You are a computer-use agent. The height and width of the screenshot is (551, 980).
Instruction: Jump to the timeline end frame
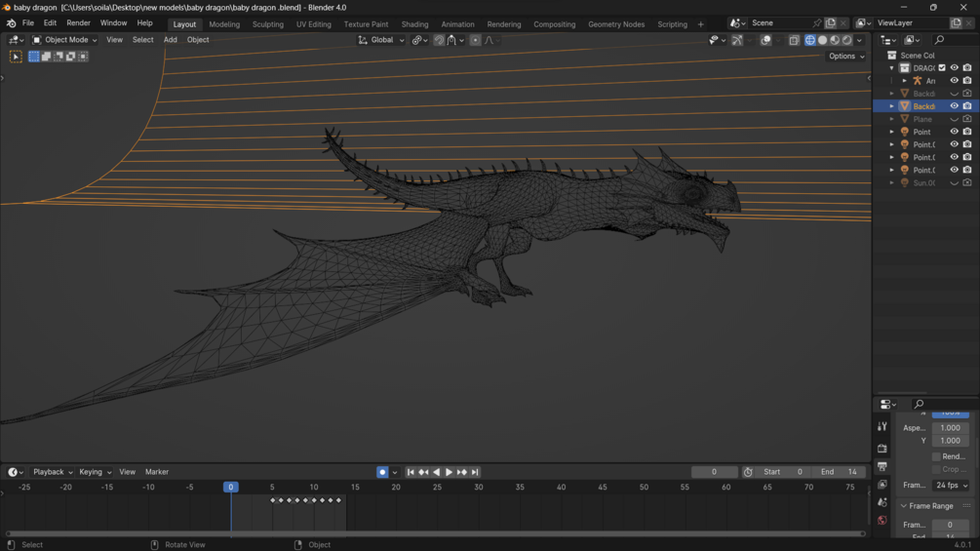click(475, 472)
